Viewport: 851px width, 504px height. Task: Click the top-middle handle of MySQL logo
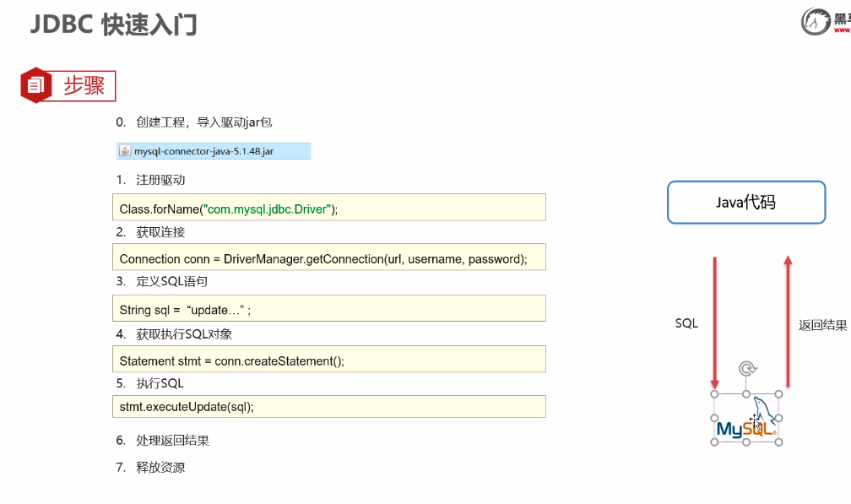tap(746, 394)
